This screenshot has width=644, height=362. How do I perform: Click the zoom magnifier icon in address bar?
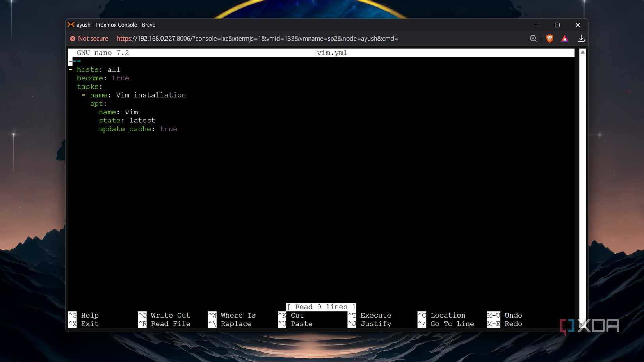pos(533,38)
